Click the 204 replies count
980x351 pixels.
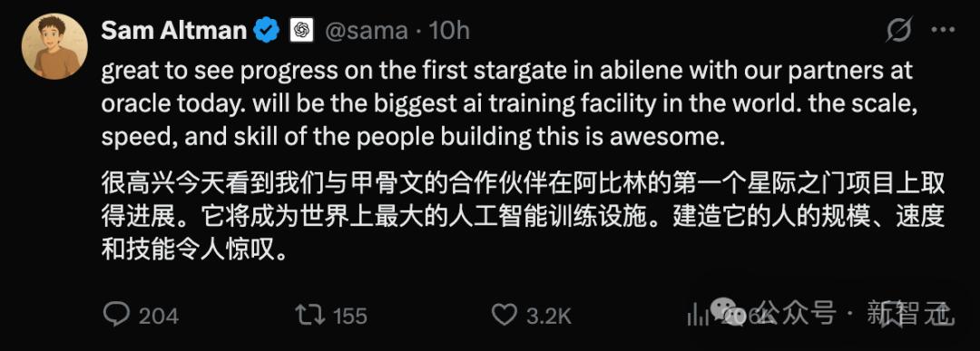pyautogui.click(x=159, y=316)
